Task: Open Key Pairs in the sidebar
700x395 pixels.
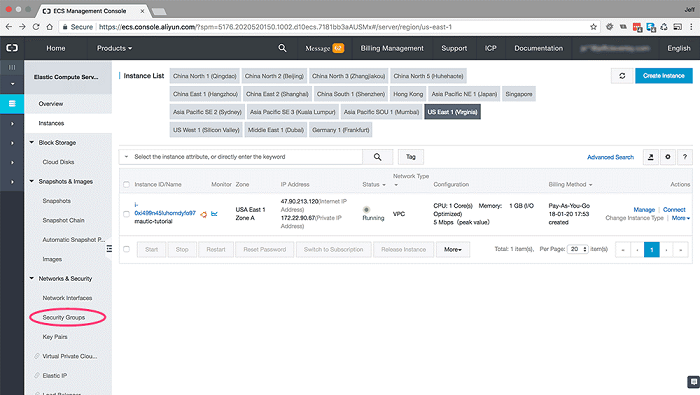Action: [55, 337]
